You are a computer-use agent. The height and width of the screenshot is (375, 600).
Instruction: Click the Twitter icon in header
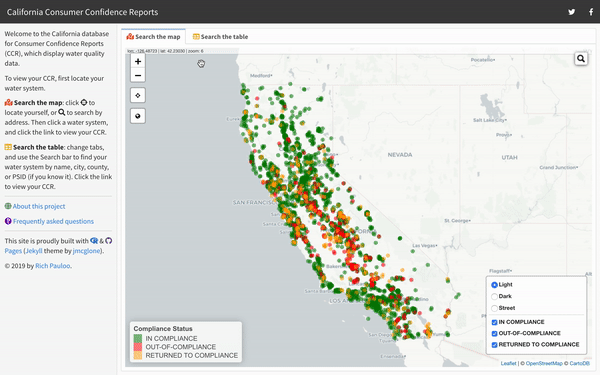571,12
